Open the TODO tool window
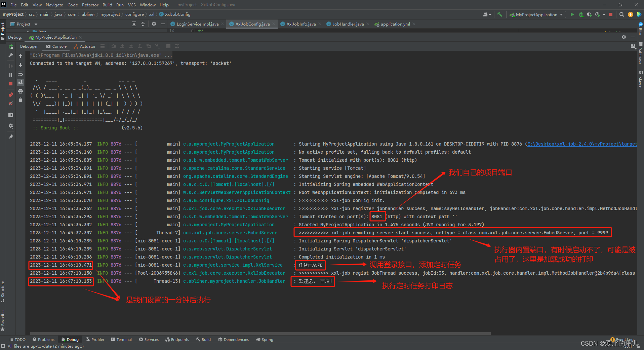 (17, 340)
